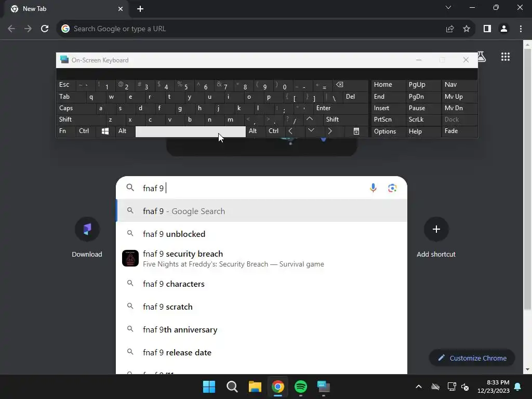Click Help key on On-Screen Keyboard

click(423, 131)
